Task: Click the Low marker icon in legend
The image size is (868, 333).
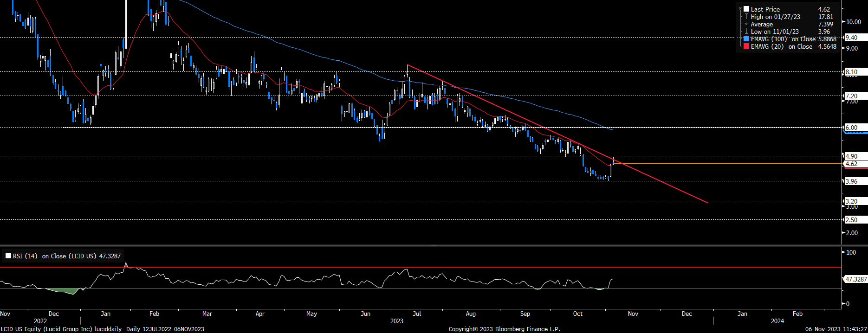Action: [746, 32]
